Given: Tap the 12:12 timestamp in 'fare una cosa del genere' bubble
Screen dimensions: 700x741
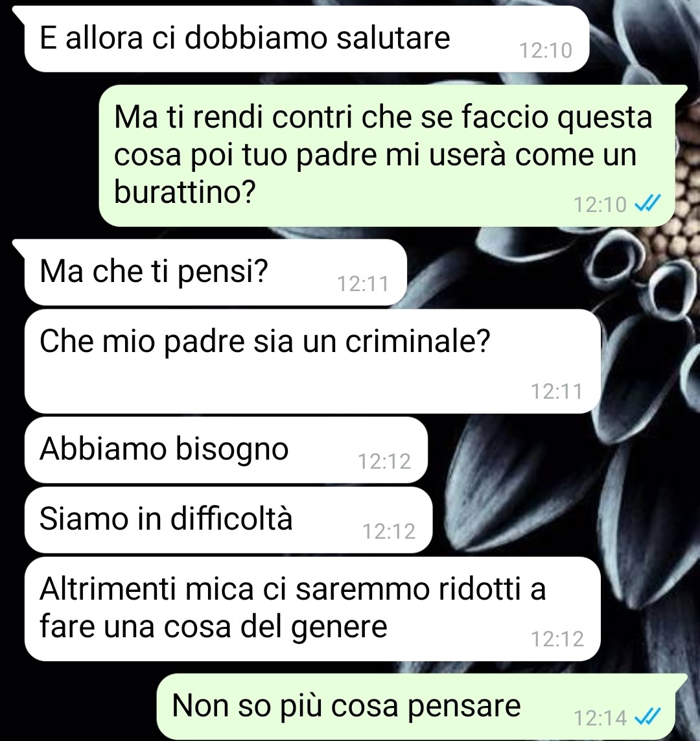Looking at the screenshot, I should pyautogui.click(x=557, y=639).
